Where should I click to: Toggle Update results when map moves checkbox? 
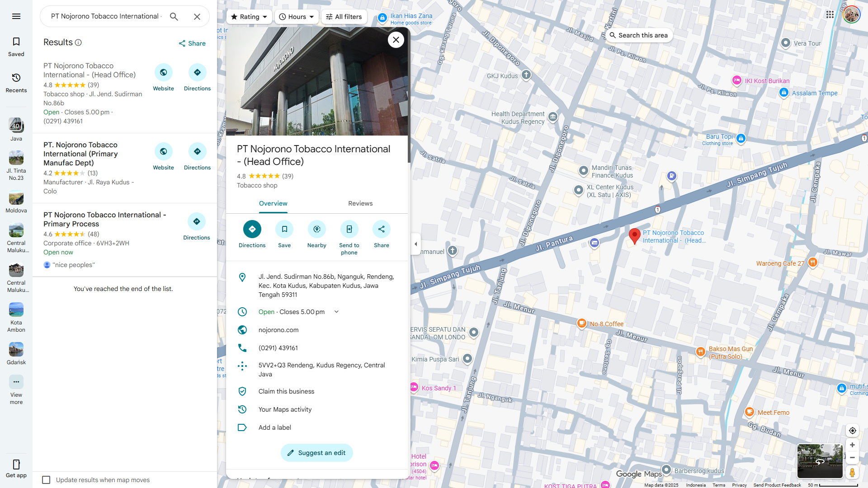(46, 480)
